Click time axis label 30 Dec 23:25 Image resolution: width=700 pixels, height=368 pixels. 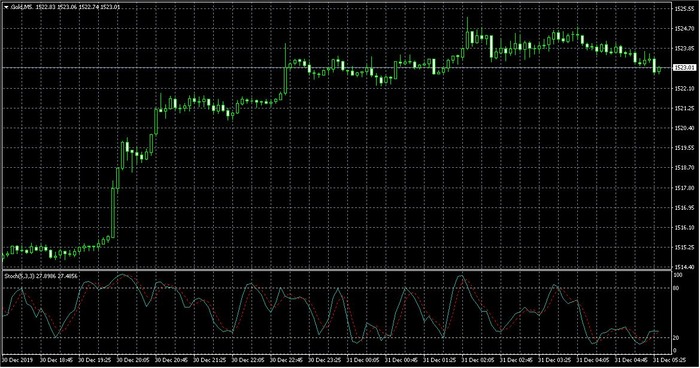(x=325, y=360)
